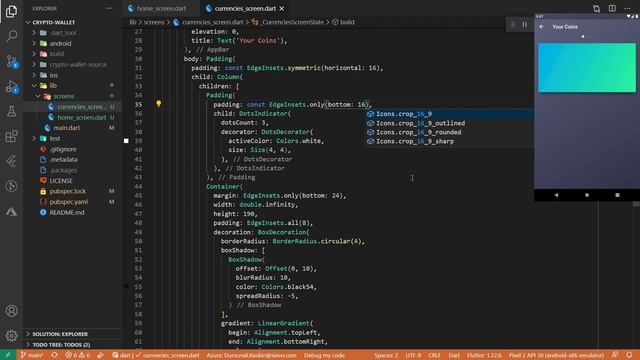Viewport: 640px width, 360px height.
Task: Tap the emulator Android recents button
Action: click(617, 195)
